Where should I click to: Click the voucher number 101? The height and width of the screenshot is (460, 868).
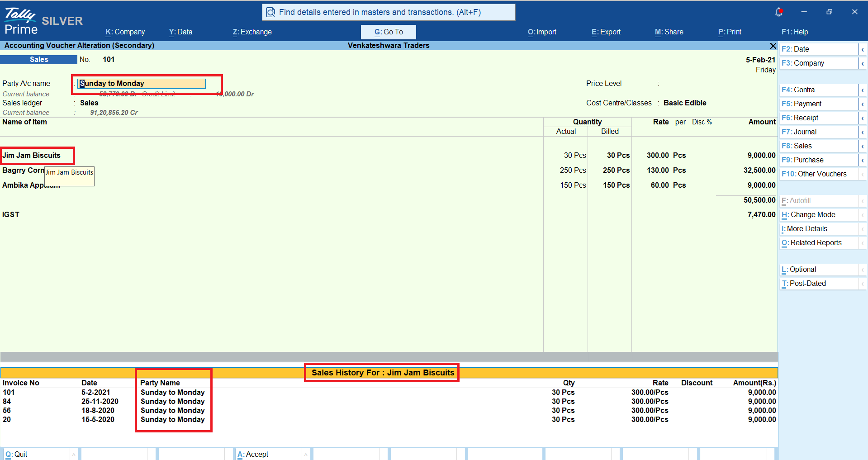click(x=109, y=60)
